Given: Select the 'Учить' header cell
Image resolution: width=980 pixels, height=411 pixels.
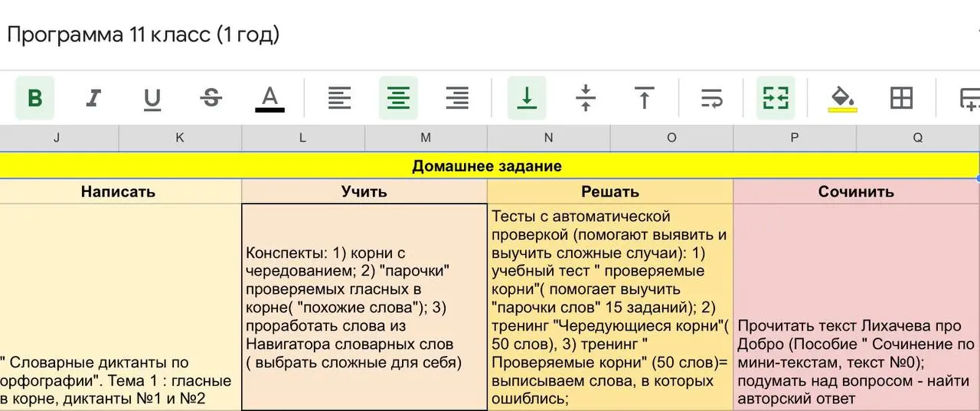Looking at the screenshot, I should click(364, 191).
